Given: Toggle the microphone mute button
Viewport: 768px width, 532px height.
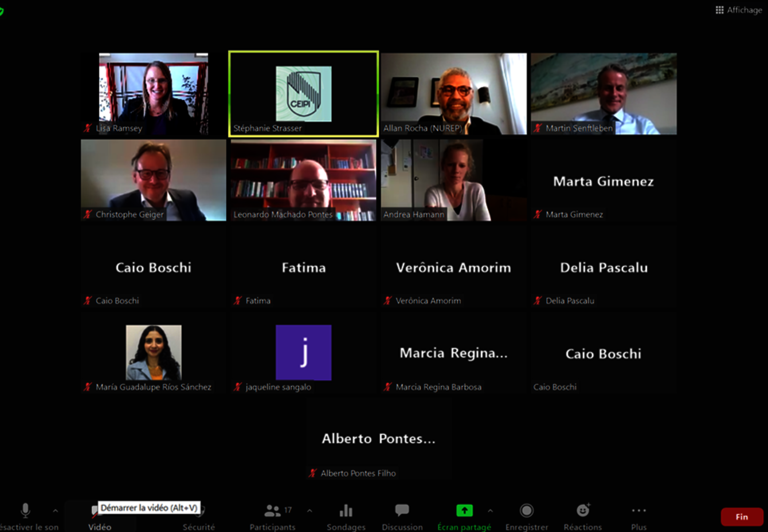Looking at the screenshot, I should pos(25,515).
